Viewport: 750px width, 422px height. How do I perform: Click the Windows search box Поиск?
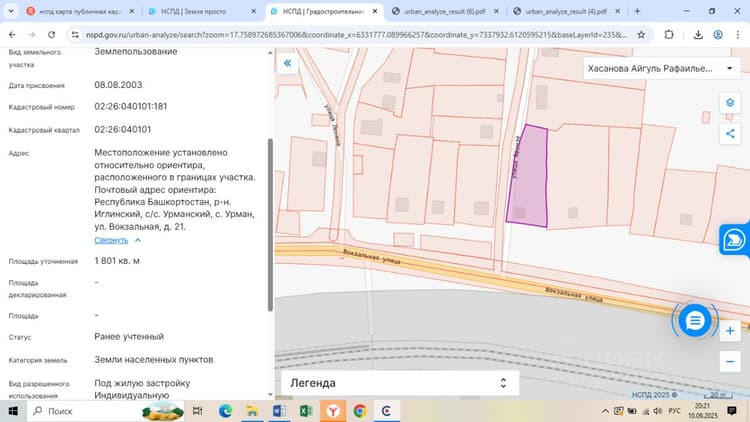tap(106, 411)
